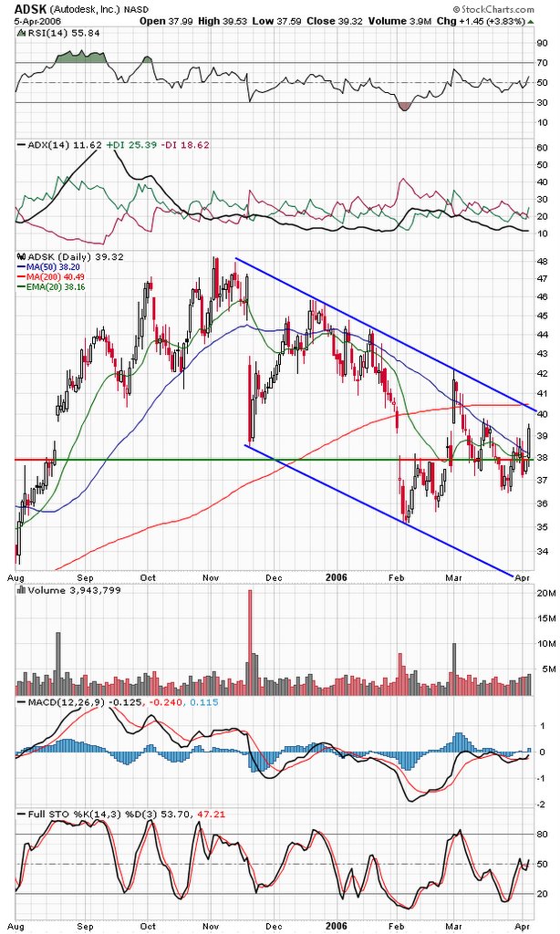Click the red 47.21 stochastic %D value
This screenshot has width=560, height=934.
212,814
